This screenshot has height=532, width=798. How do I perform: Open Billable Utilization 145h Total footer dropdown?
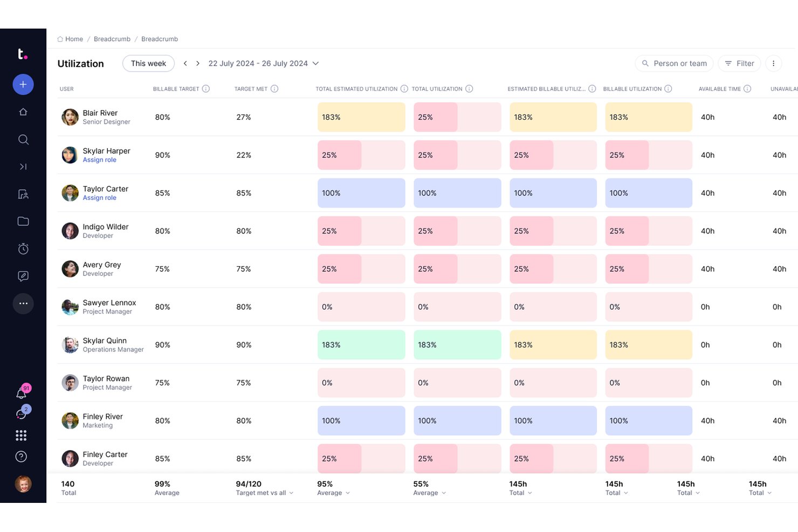(617, 493)
